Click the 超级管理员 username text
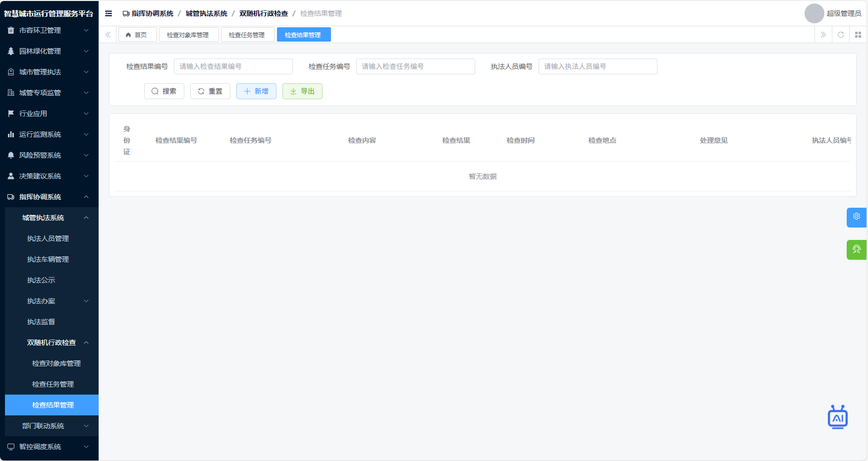Viewport: 868px width, 461px height. [x=844, y=13]
